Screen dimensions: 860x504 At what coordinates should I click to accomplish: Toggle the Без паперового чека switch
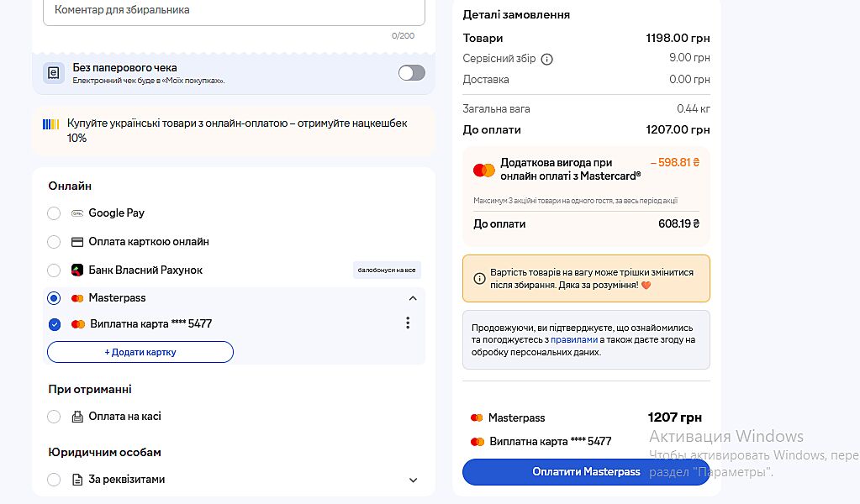[x=411, y=73]
